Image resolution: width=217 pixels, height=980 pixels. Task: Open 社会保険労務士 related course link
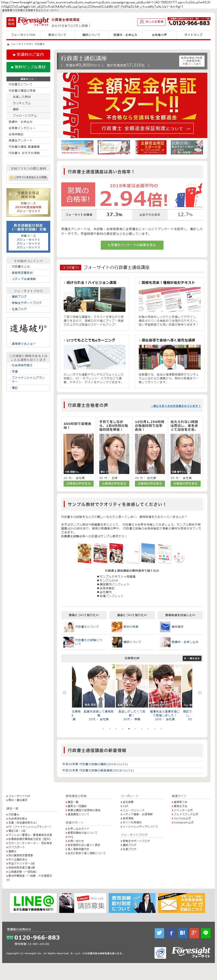pos(22,365)
